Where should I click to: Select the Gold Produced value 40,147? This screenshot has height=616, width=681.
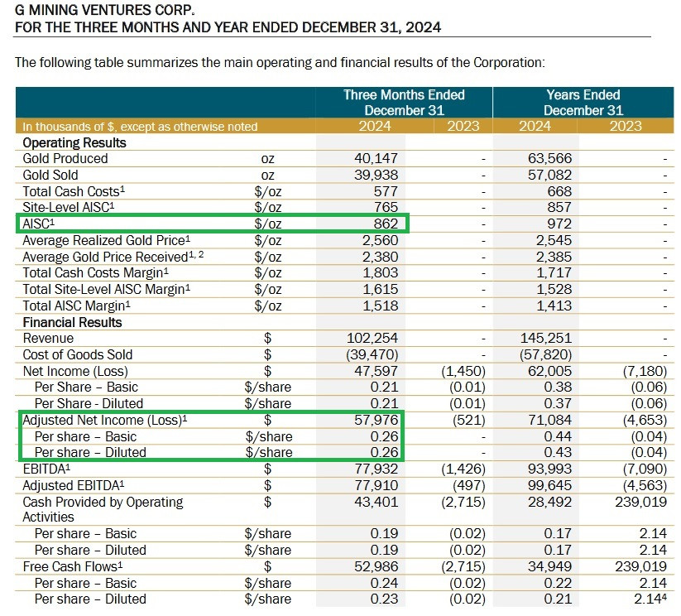(x=376, y=159)
